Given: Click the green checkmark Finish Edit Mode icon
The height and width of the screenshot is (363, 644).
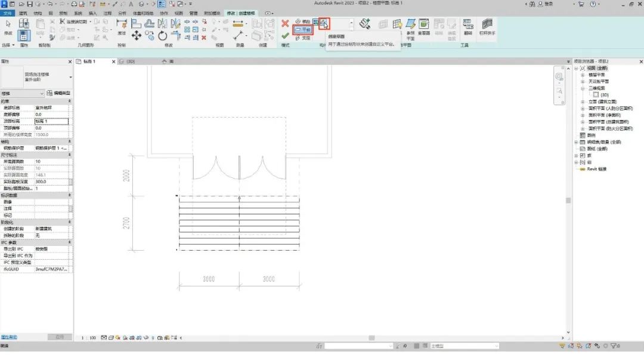Looking at the screenshot, I should pyautogui.click(x=285, y=36).
